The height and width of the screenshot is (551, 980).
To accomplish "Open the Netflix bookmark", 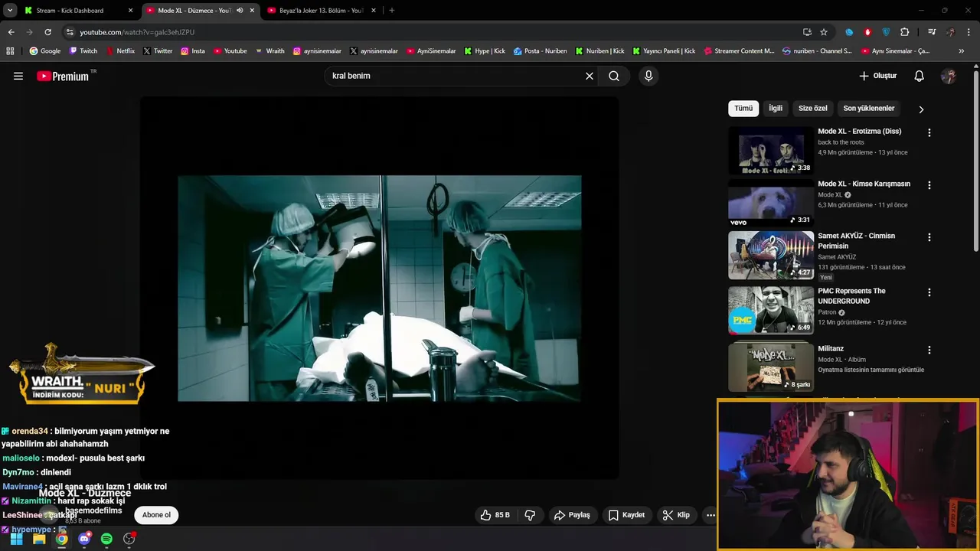I will coord(120,51).
